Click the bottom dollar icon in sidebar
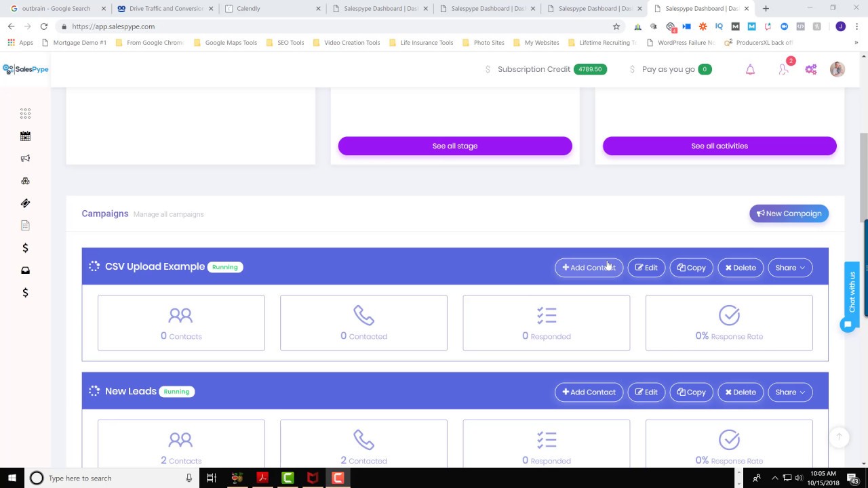This screenshot has width=868, height=488. coord(25,293)
